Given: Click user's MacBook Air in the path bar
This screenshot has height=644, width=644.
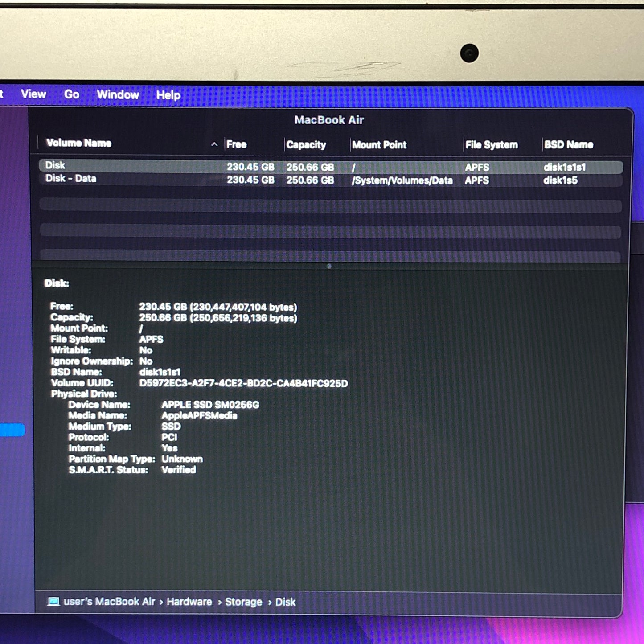Looking at the screenshot, I should [x=109, y=602].
